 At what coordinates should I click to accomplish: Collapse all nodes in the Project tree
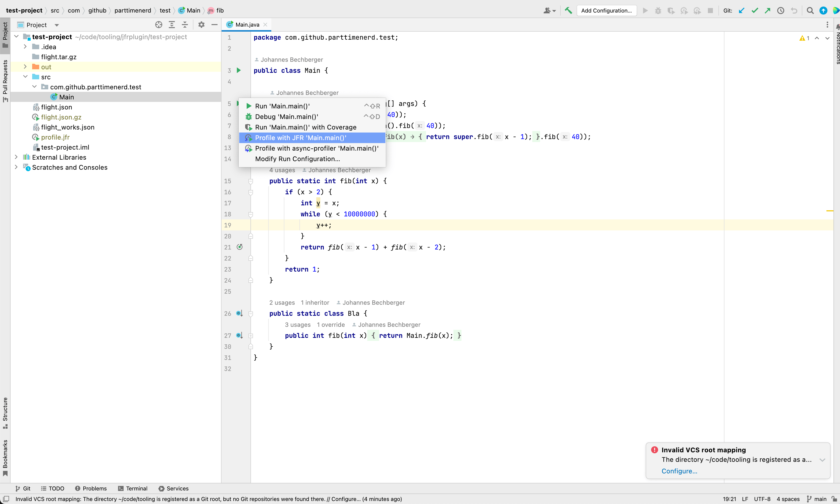click(185, 24)
